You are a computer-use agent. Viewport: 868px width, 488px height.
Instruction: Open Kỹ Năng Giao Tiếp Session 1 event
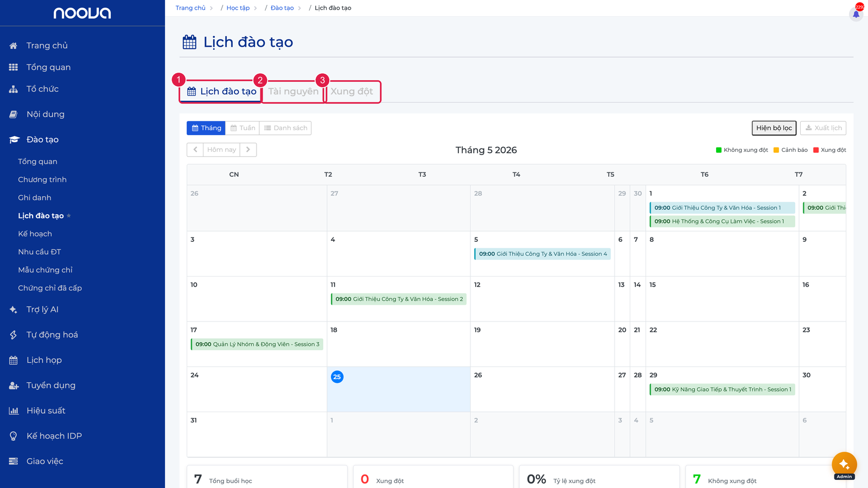pos(722,389)
